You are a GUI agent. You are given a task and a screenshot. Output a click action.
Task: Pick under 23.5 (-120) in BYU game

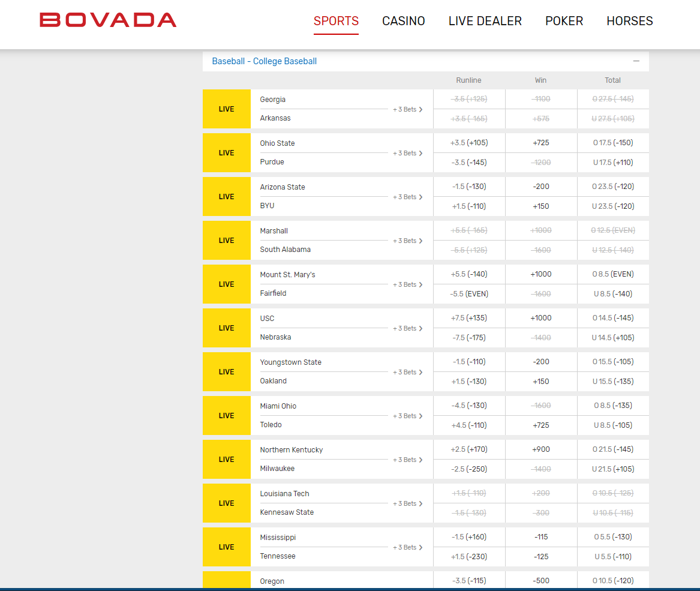(x=613, y=206)
